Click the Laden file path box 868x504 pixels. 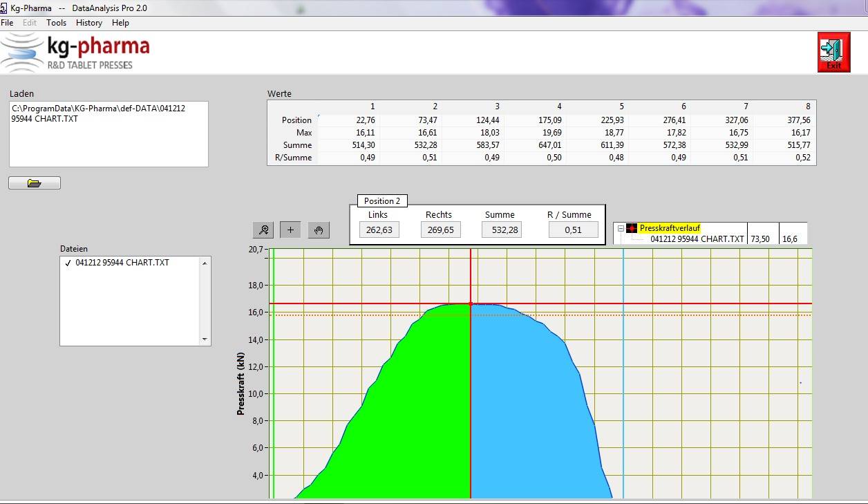click(108, 134)
